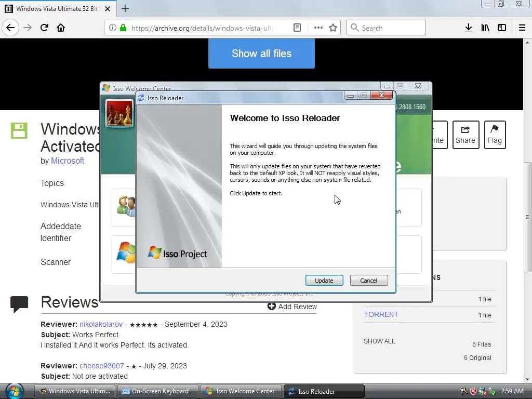Select Isso Reloader taskbar button
532x399 pixels.
click(x=324, y=391)
